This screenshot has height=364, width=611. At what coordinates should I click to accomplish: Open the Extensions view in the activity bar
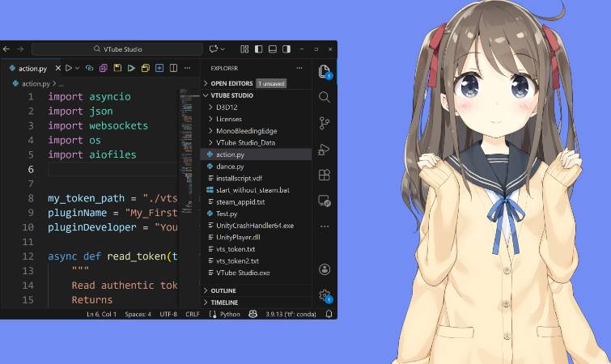point(325,175)
